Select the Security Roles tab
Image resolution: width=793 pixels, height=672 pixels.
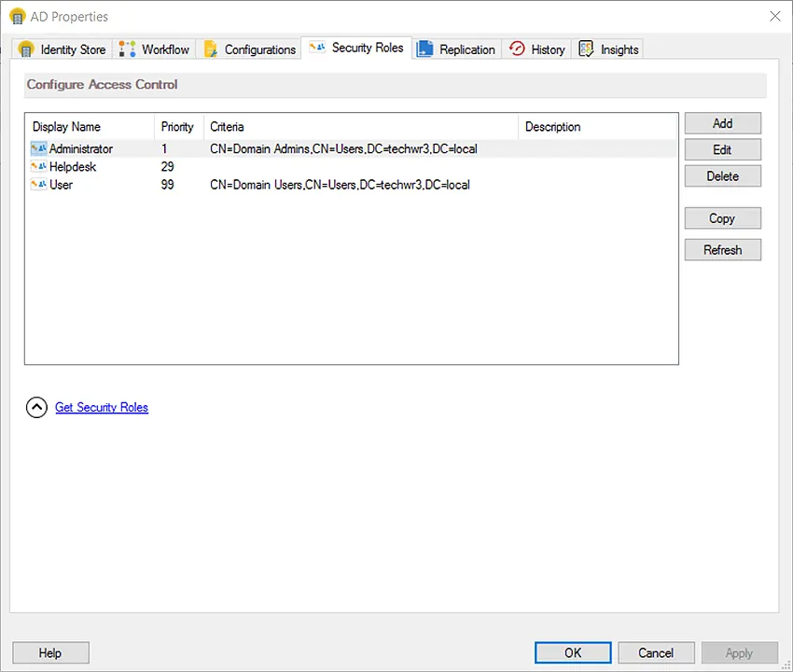pyautogui.click(x=356, y=48)
